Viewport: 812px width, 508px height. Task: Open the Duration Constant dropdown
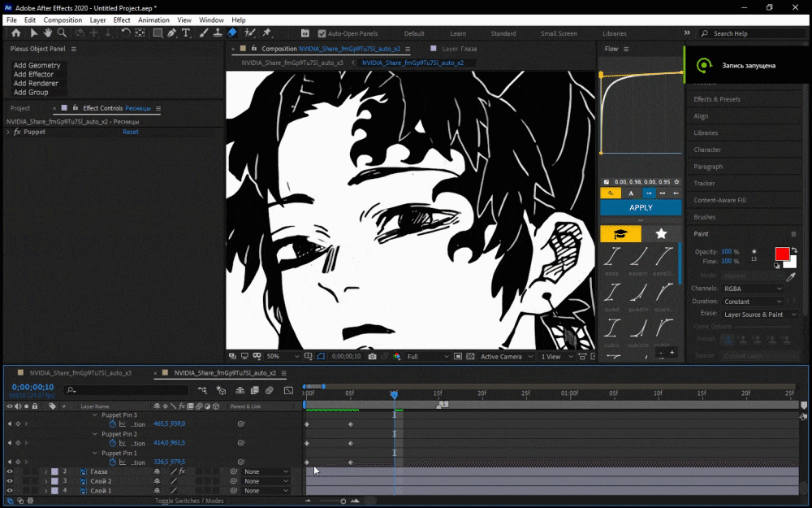tap(752, 302)
